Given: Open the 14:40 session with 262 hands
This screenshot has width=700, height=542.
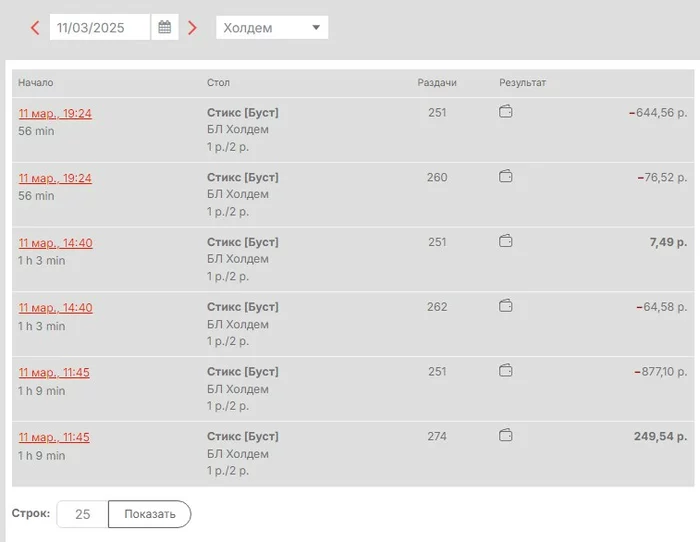Looking at the screenshot, I should 55,308.
